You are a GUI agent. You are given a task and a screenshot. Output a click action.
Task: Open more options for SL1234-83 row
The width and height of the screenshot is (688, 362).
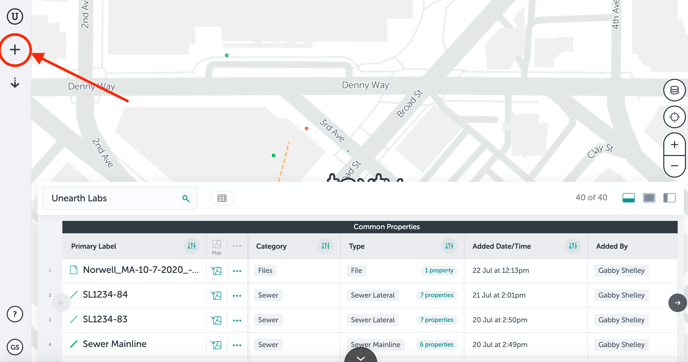point(237,320)
